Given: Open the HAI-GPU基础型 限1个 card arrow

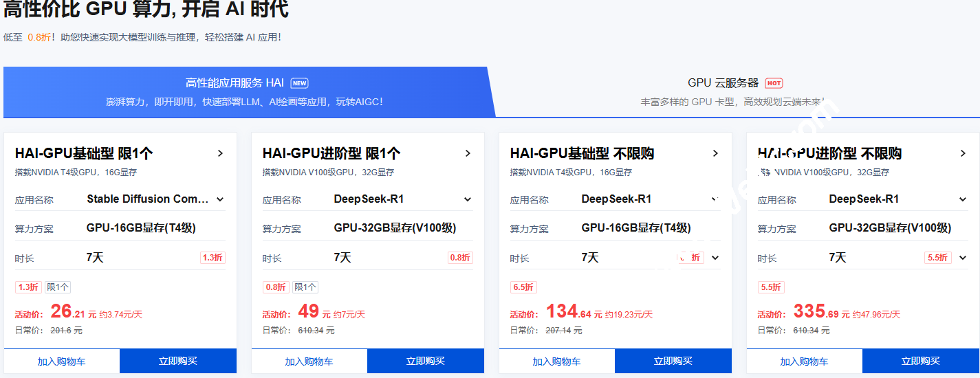Looking at the screenshot, I should 220,153.
